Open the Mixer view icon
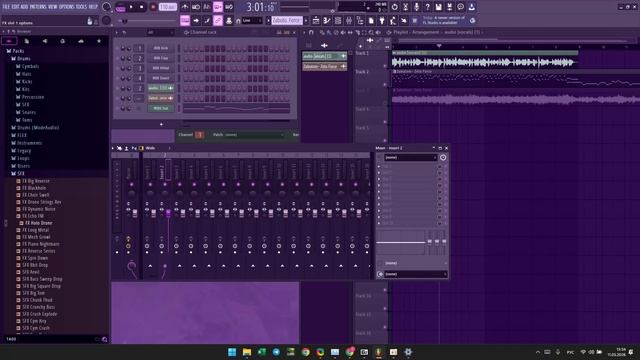 coord(349,20)
